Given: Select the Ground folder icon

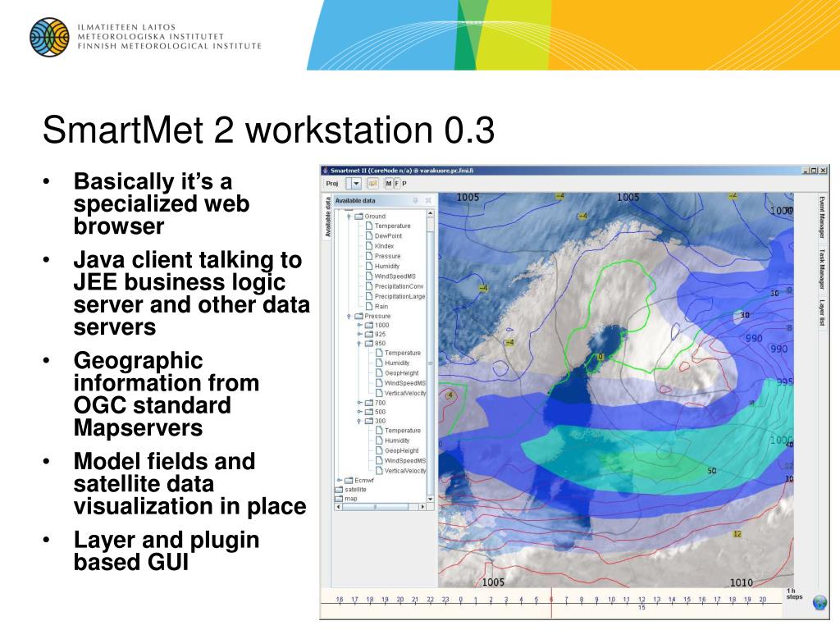Looking at the screenshot, I should tap(359, 217).
